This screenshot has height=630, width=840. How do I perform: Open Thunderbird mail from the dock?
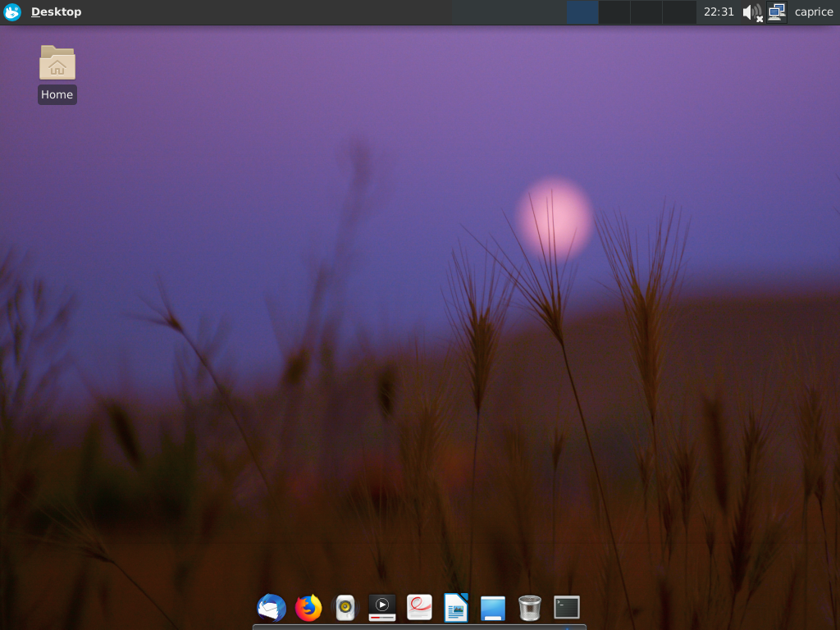[x=271, y=608]
